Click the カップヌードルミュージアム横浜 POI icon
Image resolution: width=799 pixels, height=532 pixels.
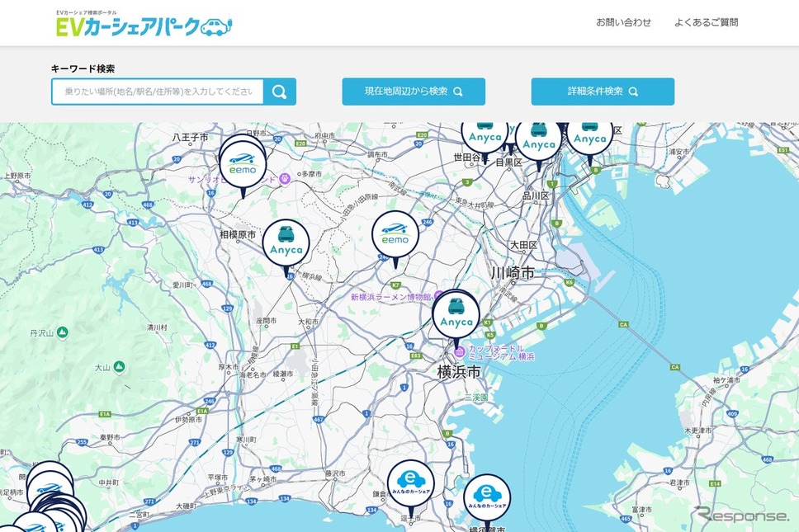point(460,351)
